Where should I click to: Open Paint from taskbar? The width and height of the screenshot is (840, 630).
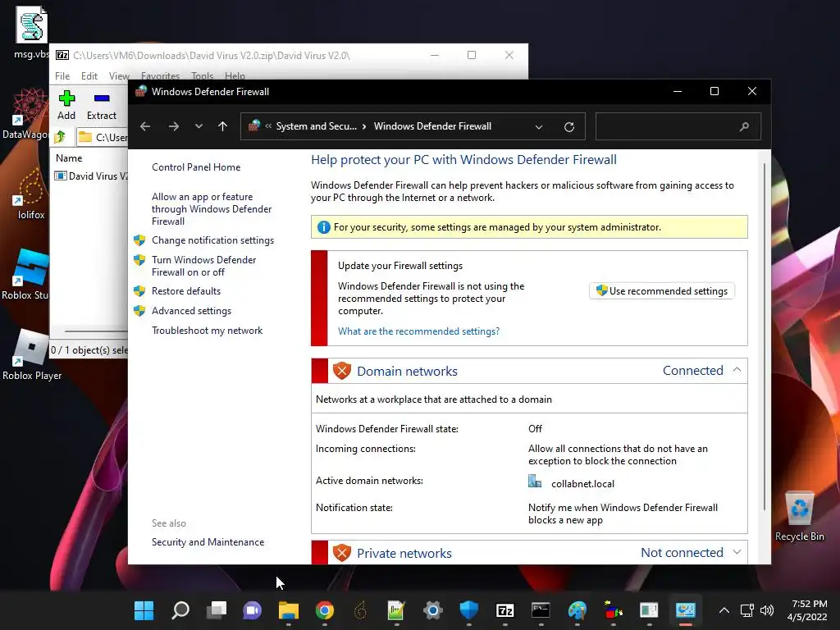[577, 610]
